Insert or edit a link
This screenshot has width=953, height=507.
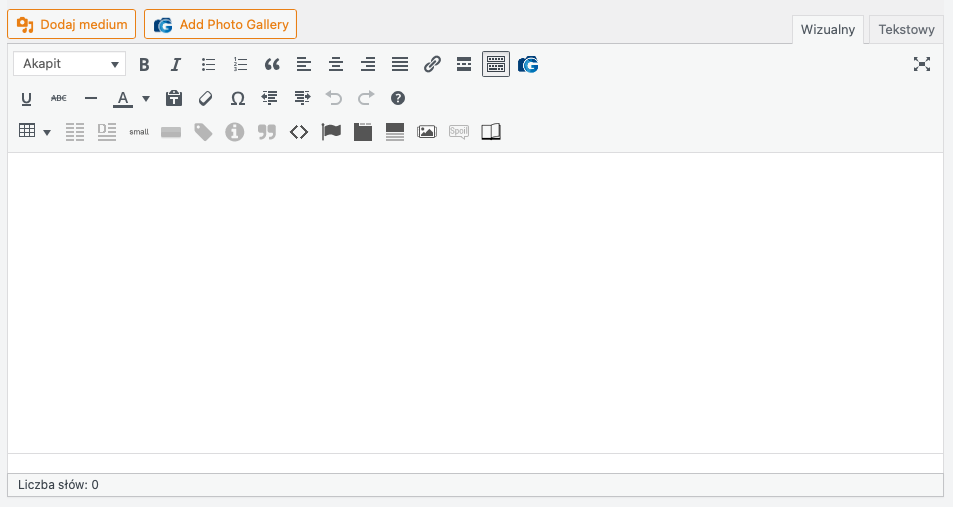coord(432,64)
